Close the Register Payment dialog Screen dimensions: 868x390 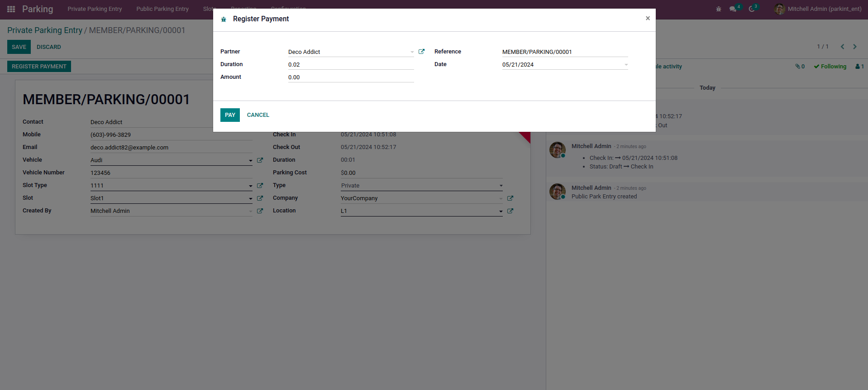click(648, 19)
